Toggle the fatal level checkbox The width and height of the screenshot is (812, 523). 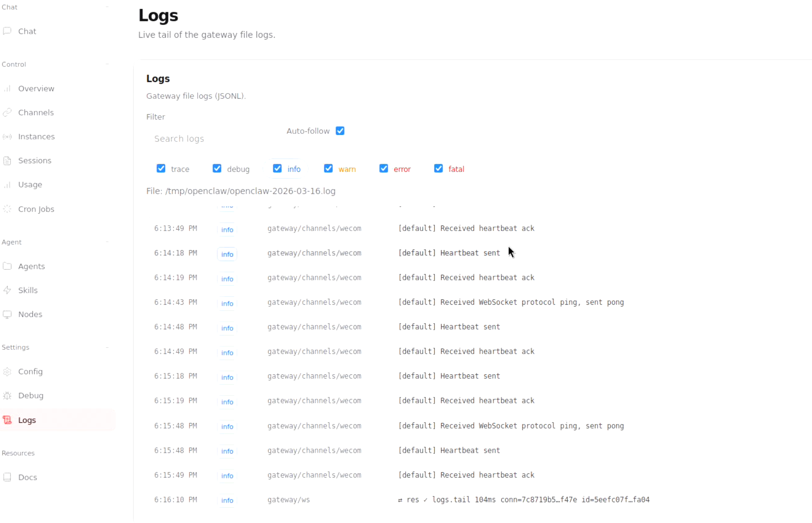pyautogui.click(x=438, y=168)
